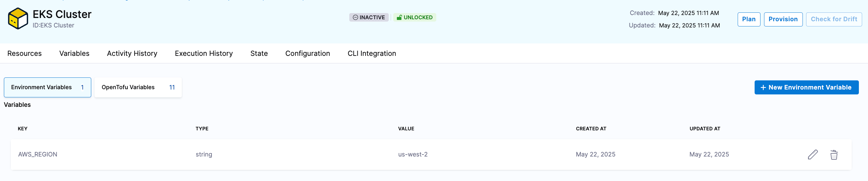Select the State tab
The image size is (868, 181).
tap(259, 53)
